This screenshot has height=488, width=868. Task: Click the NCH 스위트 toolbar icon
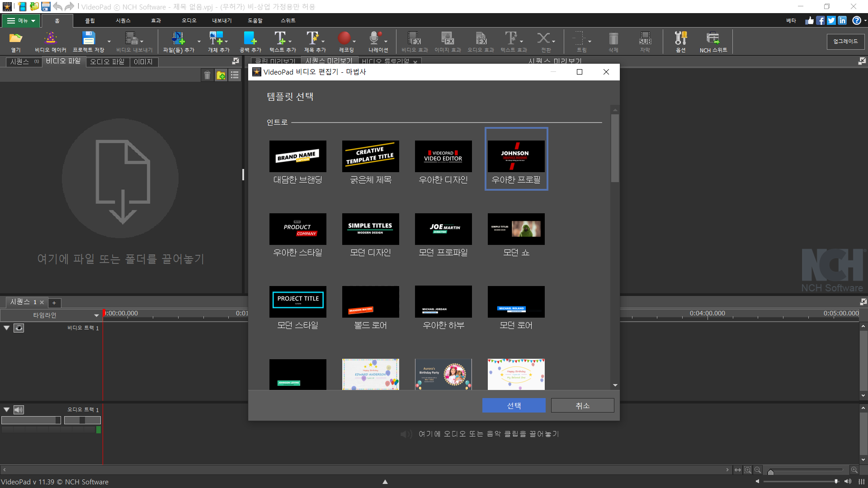click(713, 39)
